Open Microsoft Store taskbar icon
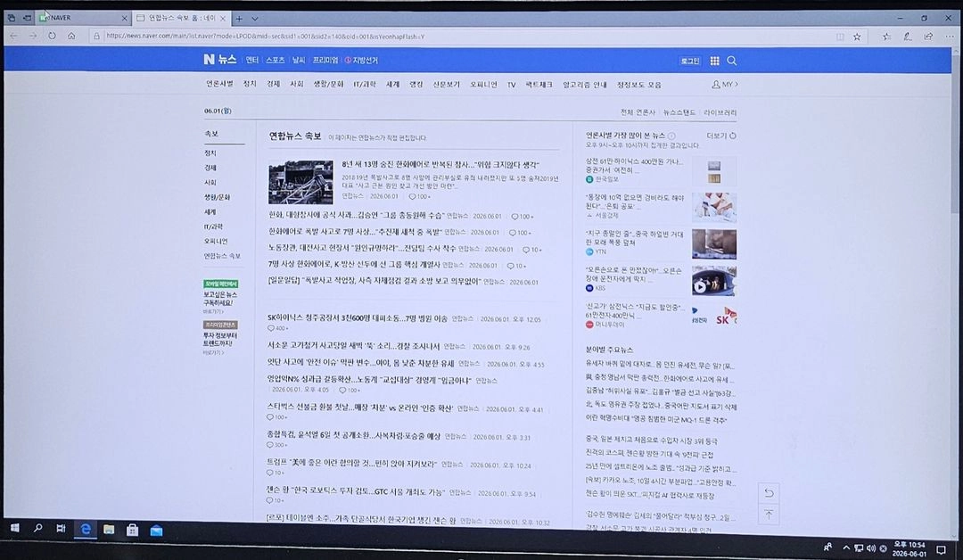The width and height of the screenshot is (963, 560). tap(133, 530)
